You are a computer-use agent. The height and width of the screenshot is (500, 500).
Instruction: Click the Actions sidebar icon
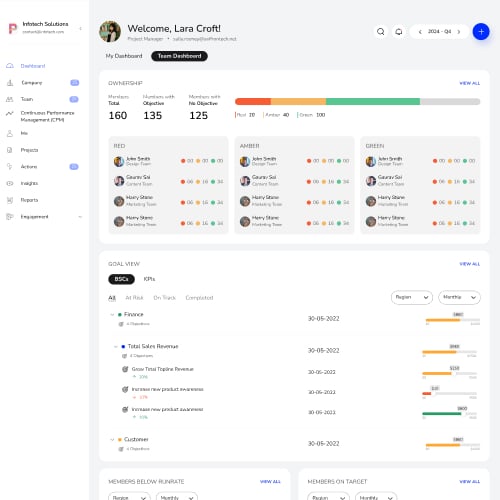point(10,166)
